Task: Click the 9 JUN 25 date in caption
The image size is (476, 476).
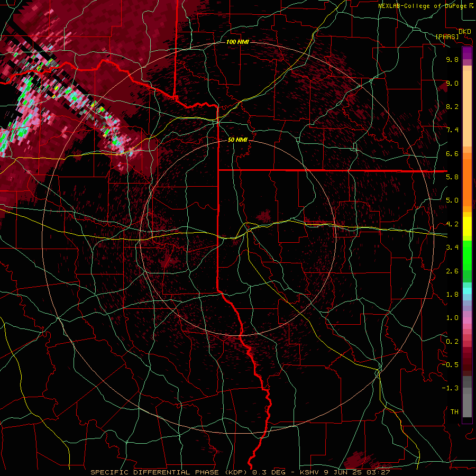Action: [x=344, y=472]
